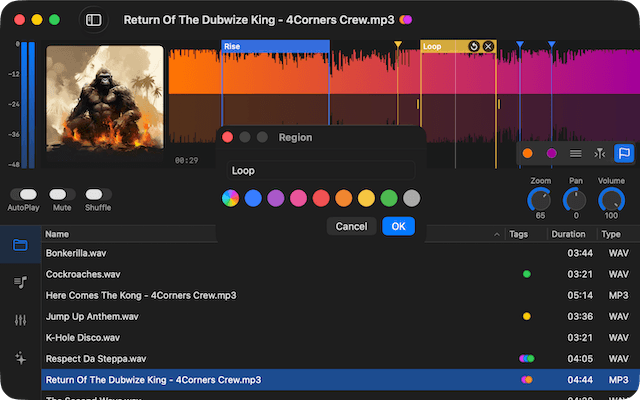Select Return Of The Dubwize King row name
Viewport: 640px width, 400px height.
coord(153,380)
